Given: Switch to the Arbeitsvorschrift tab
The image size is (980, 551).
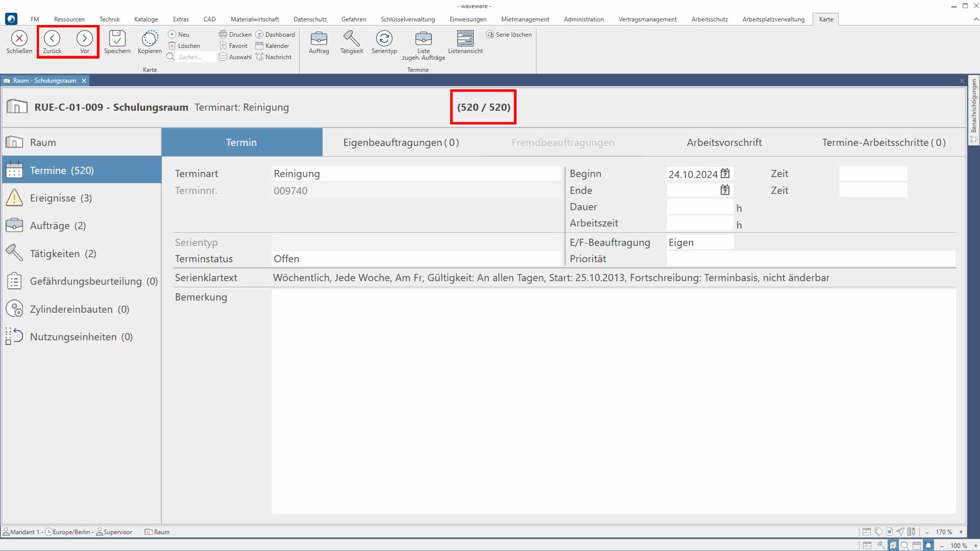Looking at the screenshot, I should [x=724, y=142].
